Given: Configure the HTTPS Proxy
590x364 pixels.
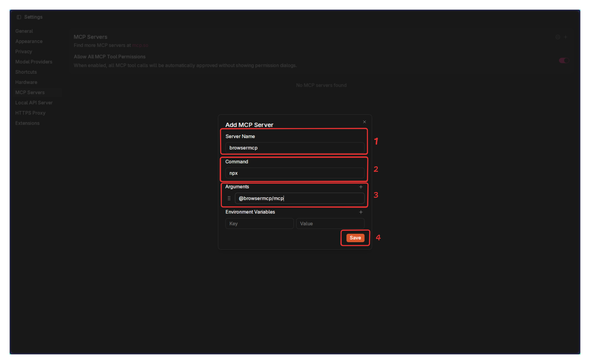Looking at the screenshot, I should coord(30,113).
